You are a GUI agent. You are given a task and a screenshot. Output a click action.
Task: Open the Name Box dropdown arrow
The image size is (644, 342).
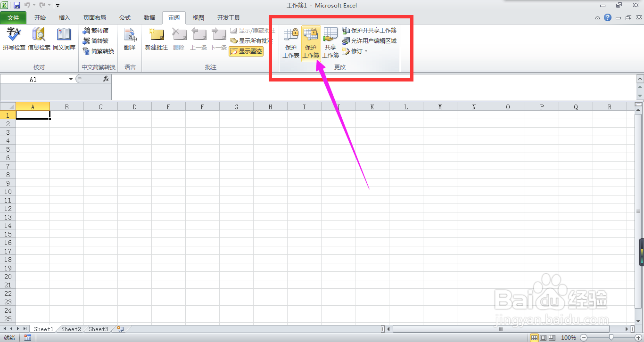point(71,79)
